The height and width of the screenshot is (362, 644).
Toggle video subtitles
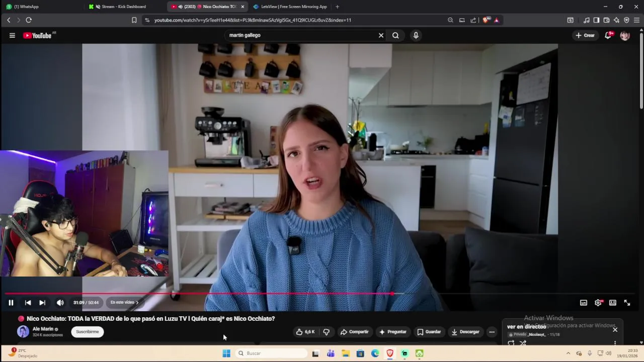point(584,303)
